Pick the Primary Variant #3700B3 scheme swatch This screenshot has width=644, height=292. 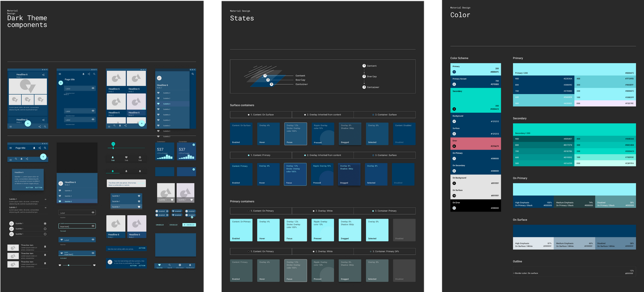click(476, 82)
